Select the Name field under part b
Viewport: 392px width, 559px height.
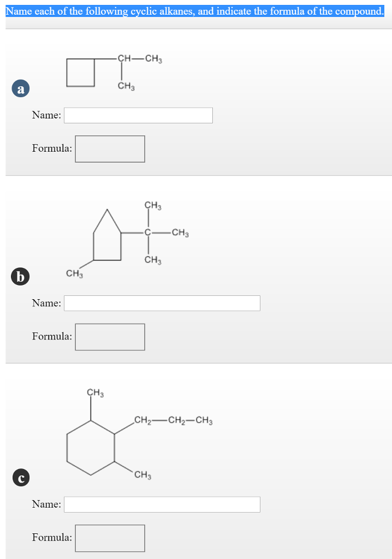(162, 303)
